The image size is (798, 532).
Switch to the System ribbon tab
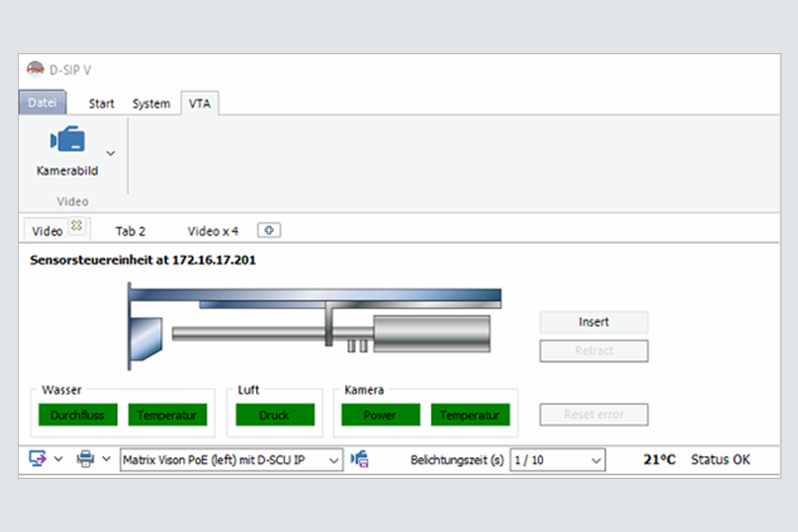(151, 104)
